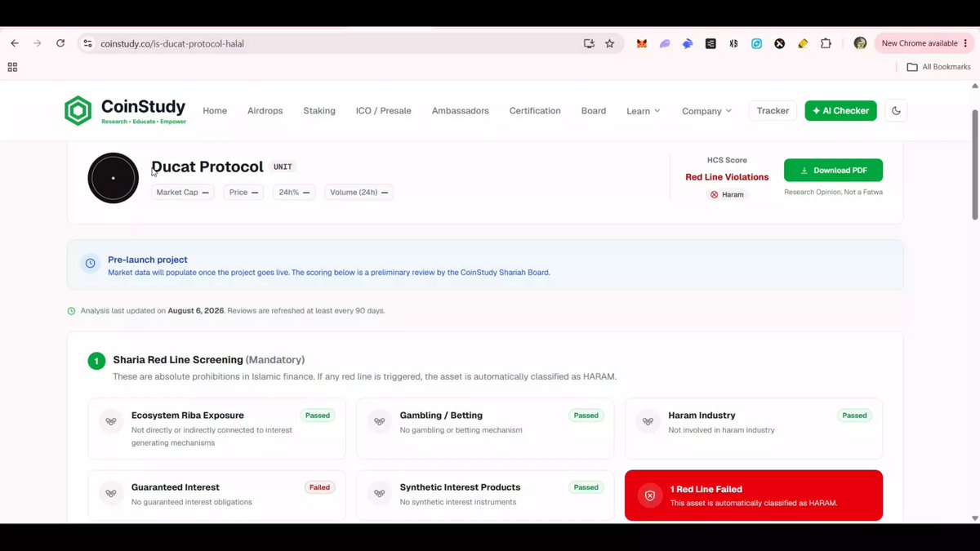Image resolution: width=980 pixels, height=551 pixels.
Task: Open the All Bookmarks folder
Action: 939,67
